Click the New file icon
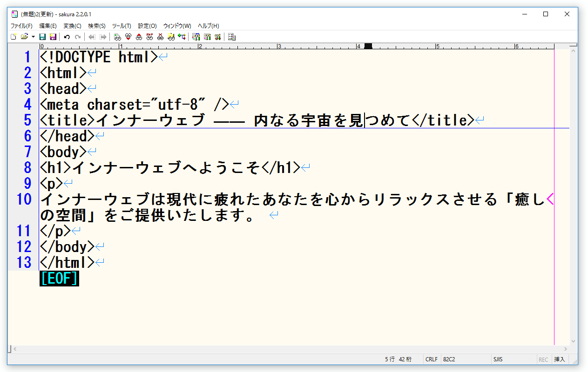Image resolution: width=588 pixels, height=372 pixels. click(14, 37)
